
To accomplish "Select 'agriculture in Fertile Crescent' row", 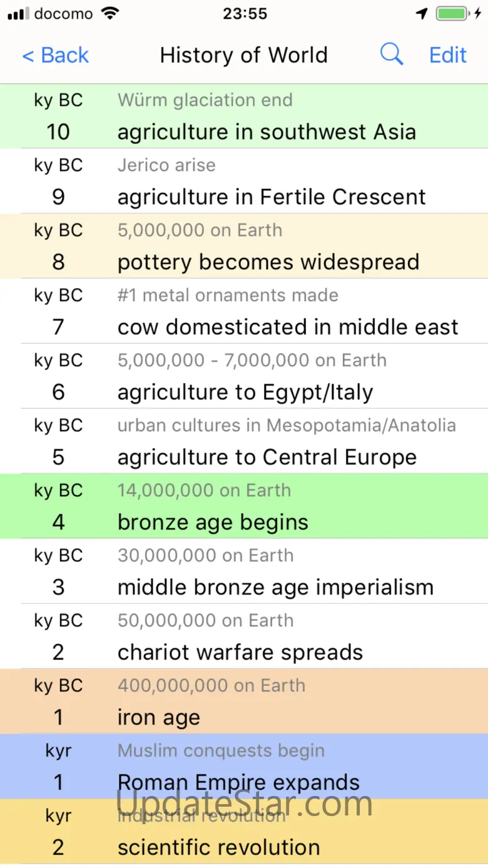I will pos(272,197).
